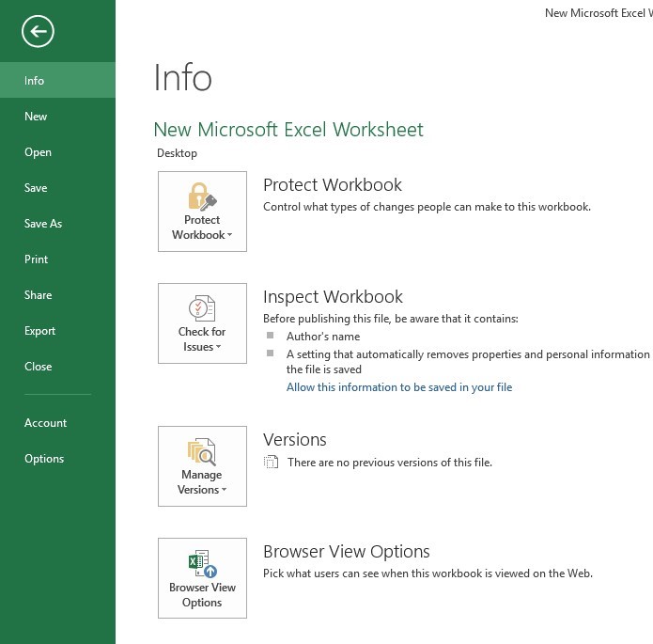Click the Check for Issues document icon

[202, 307]
